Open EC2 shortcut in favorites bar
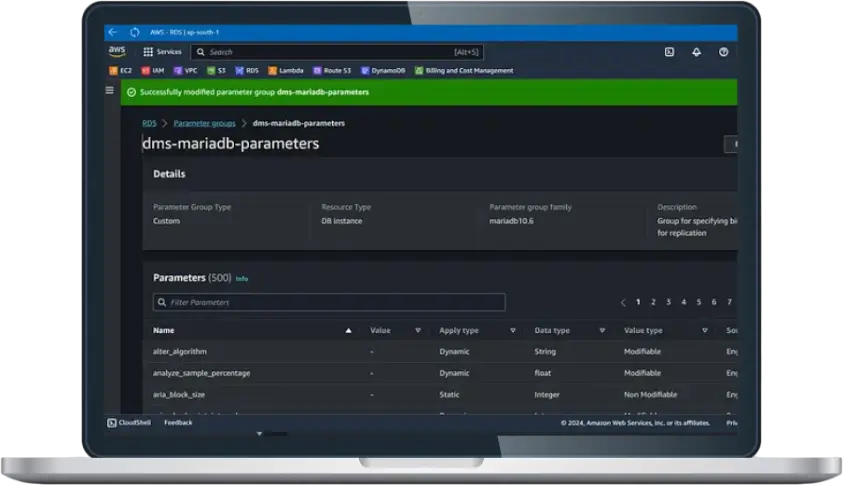 point(120,70)
